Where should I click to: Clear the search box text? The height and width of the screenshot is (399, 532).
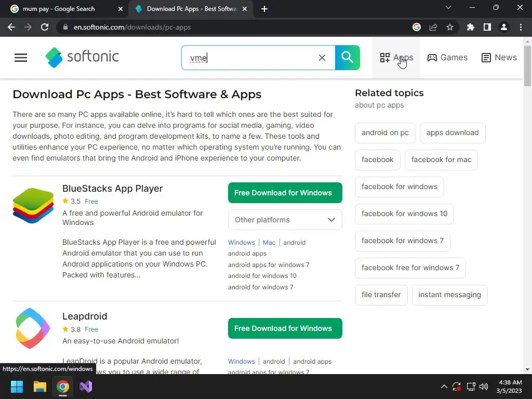point(322,58)
